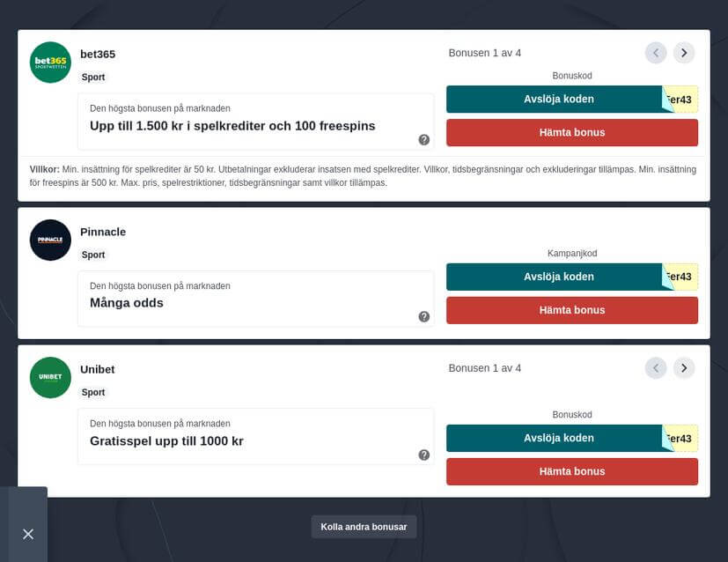This screenshot has width=728, height=562.
Task: Click Kolla andra bonusar button
Action: coord(364,527)
